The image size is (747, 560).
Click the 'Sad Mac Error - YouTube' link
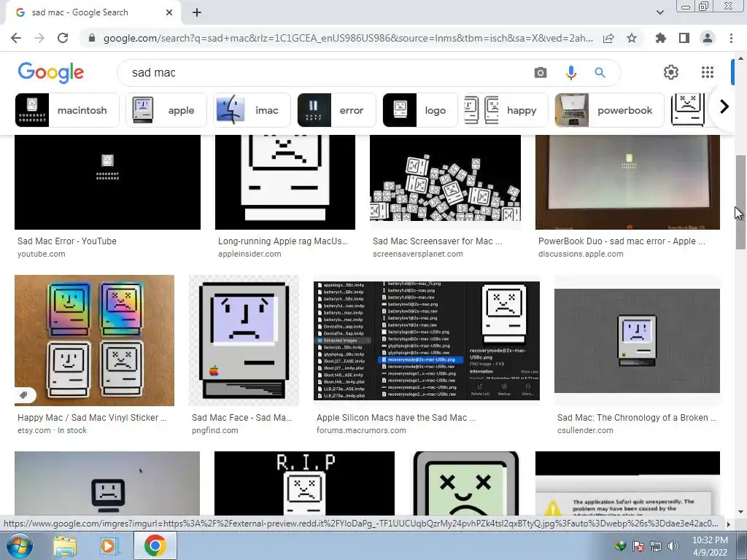point(66,241)
